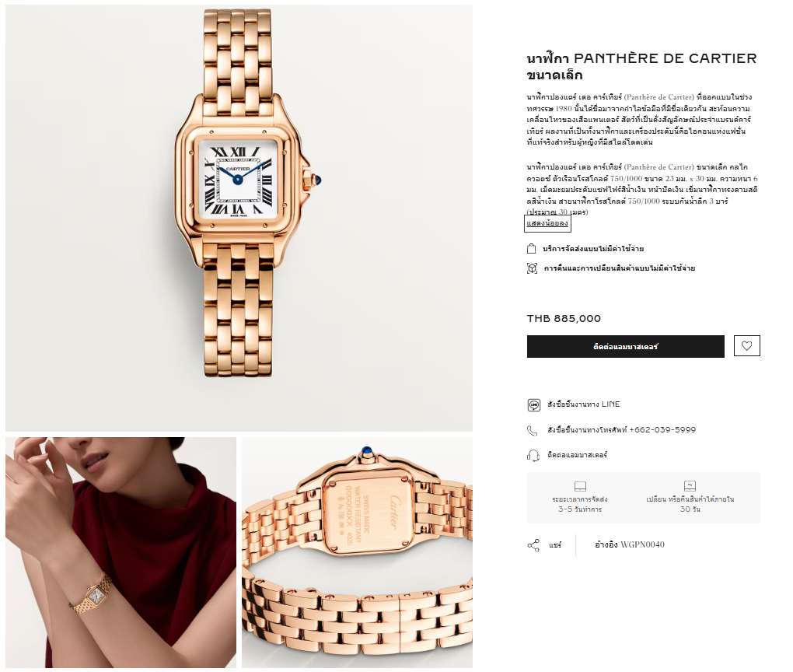Open สั่งซื้อชิ้นงานทาง LINE link
The image size is (793, 672).
click(x=584, y=404)
